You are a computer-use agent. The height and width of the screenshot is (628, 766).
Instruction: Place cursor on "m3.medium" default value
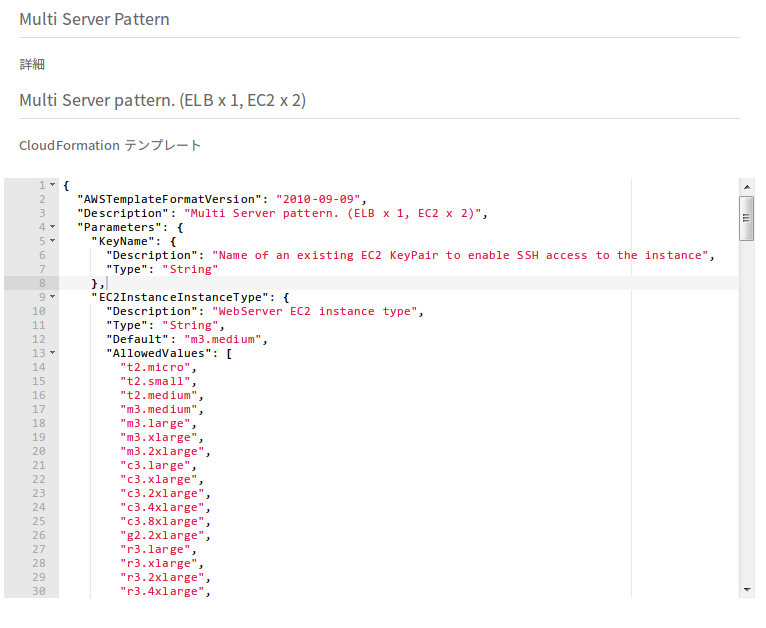pyautogui.click(x=223, y=339)
